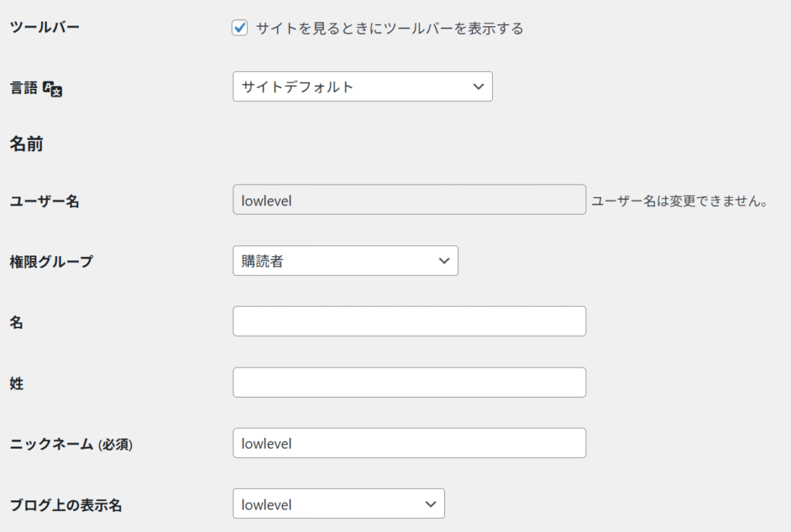The height and width of the screenshot is (532, 791).
Task: Toggle the show toolbar checkbox
Action: [x=239, y=29]
